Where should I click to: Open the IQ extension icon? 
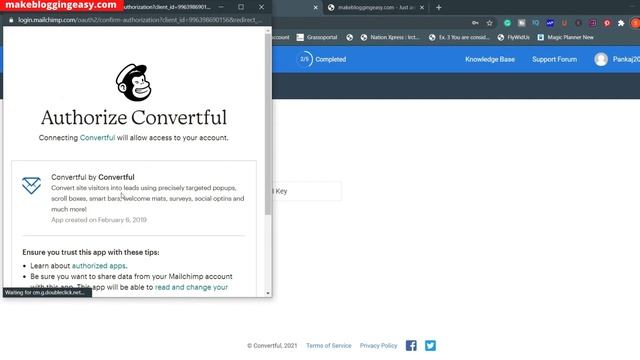[x=536, y=23]
